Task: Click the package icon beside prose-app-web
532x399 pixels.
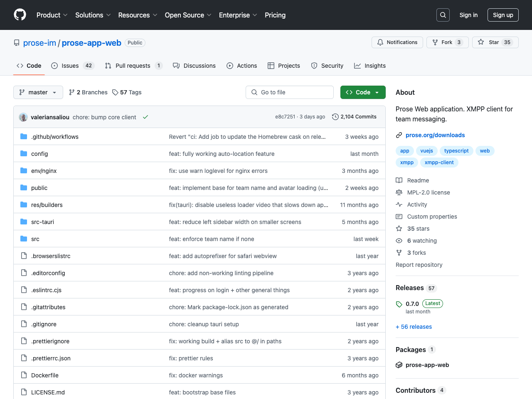Action: coord(399,365)
